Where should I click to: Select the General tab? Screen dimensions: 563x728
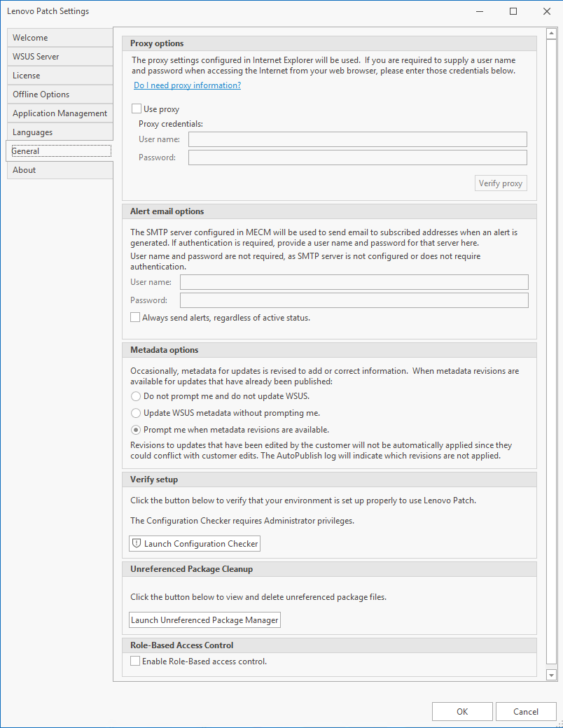tap(60, 151)
